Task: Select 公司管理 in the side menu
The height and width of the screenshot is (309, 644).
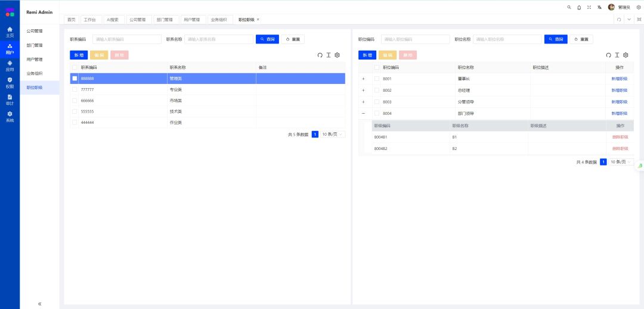Action: [x=35, y=31]
